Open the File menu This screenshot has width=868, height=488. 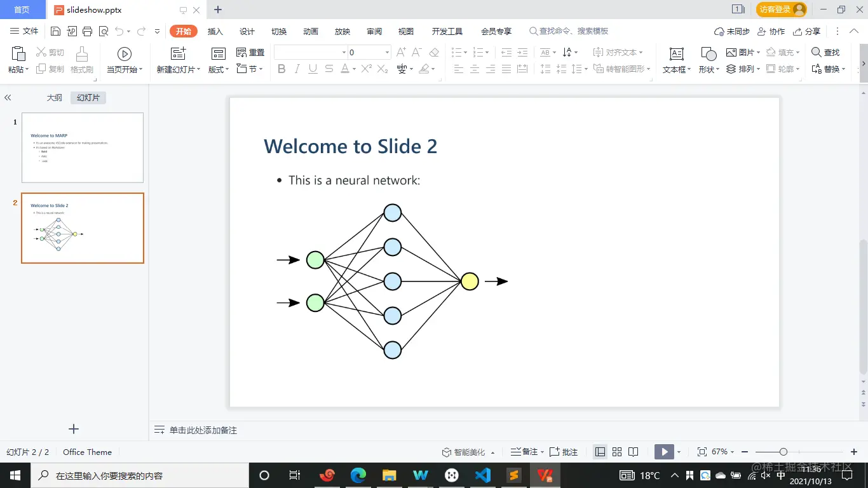click(x=25, y=31)
